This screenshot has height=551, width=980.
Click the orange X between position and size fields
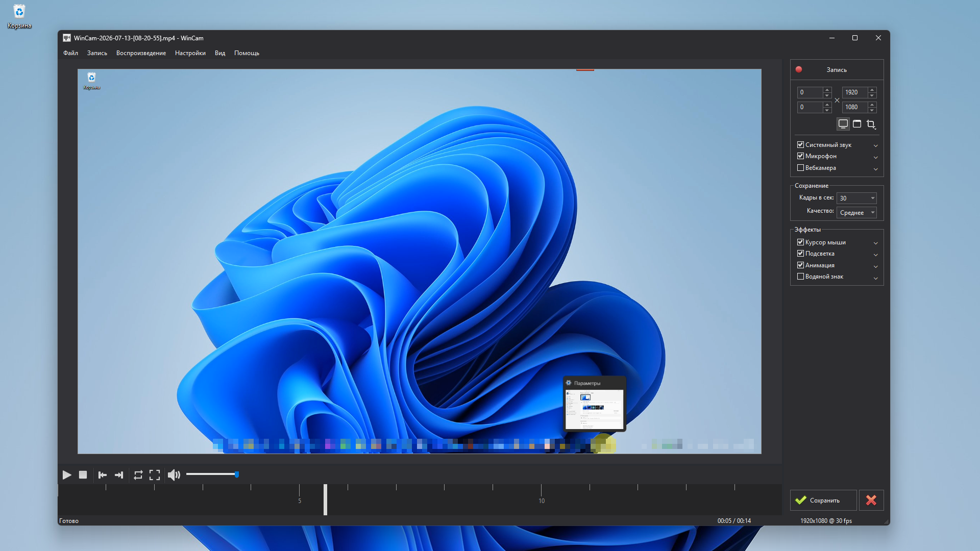(837, 100)
